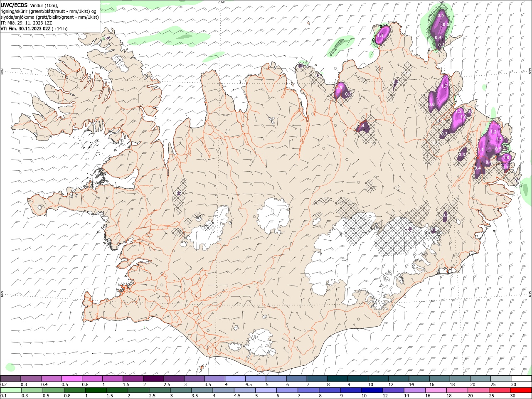Select the '1.1' precipitation value on the map

point(481,150)
